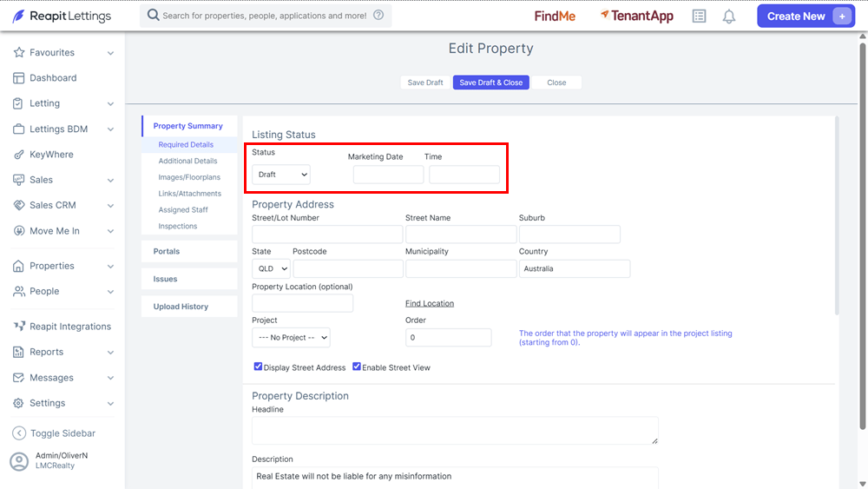Switch to the Portals section tab

click(189, 251)
